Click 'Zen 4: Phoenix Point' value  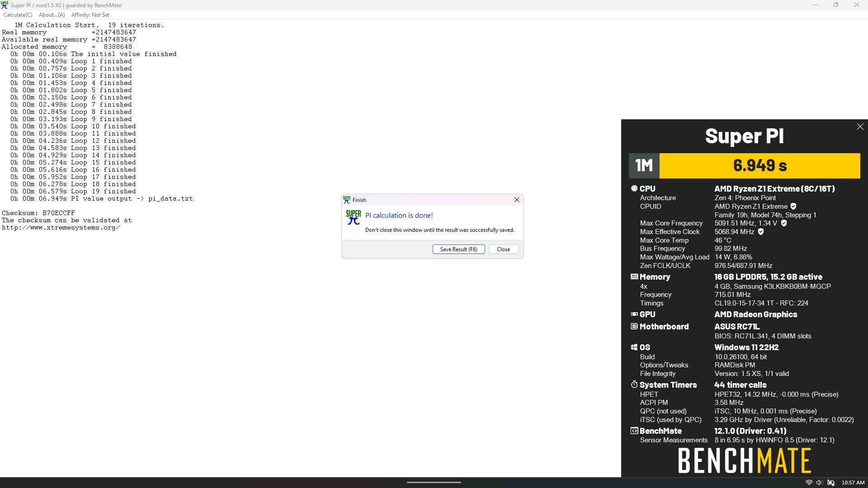point(745,198)
